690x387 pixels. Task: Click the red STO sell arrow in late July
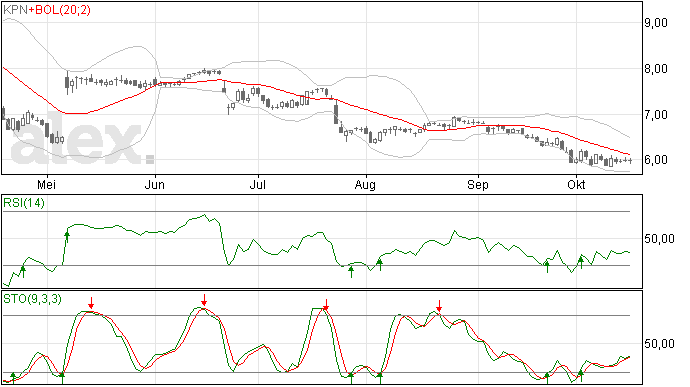[326, 305]
